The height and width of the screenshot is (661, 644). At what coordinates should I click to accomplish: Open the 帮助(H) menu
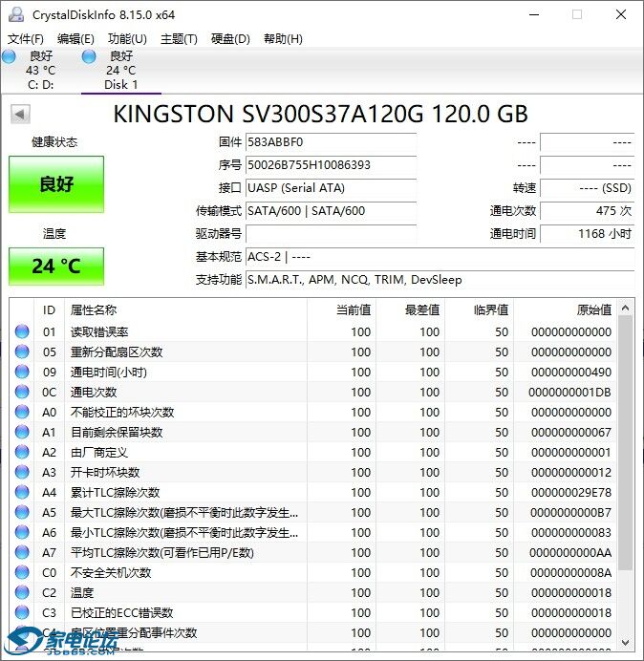[x=283, y=39]
